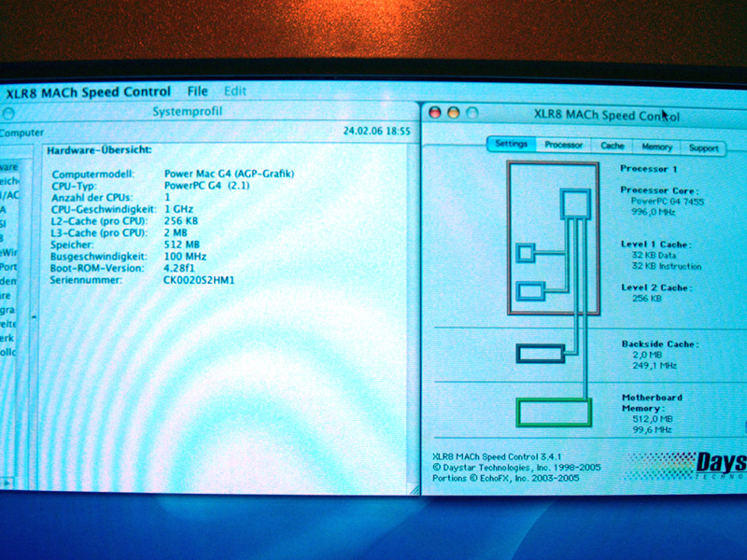
Task: Click the Backside Cache 249,1 MHz value
Action: [x=655, y=365]
